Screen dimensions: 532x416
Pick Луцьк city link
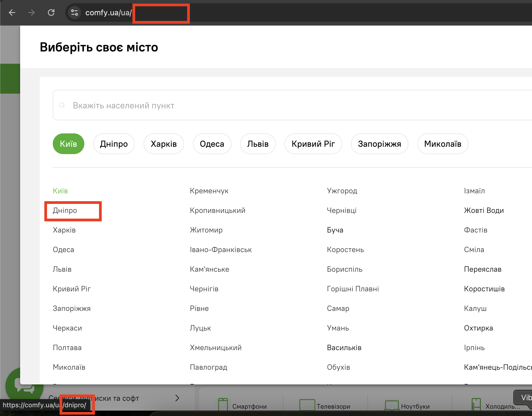(200, 328)
